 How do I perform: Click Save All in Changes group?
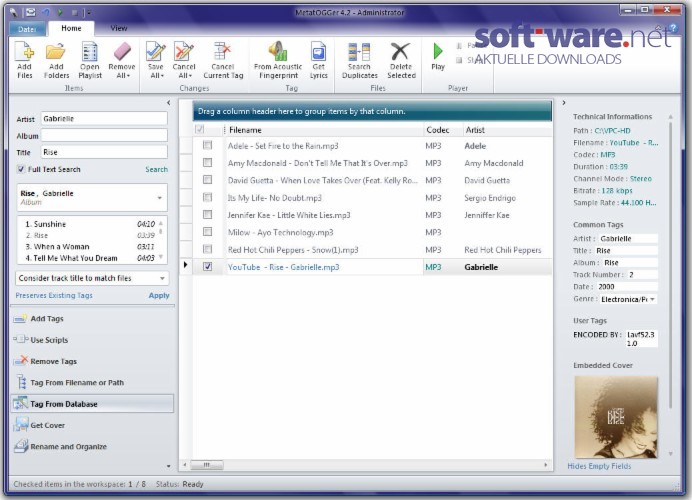pos(156,60)
